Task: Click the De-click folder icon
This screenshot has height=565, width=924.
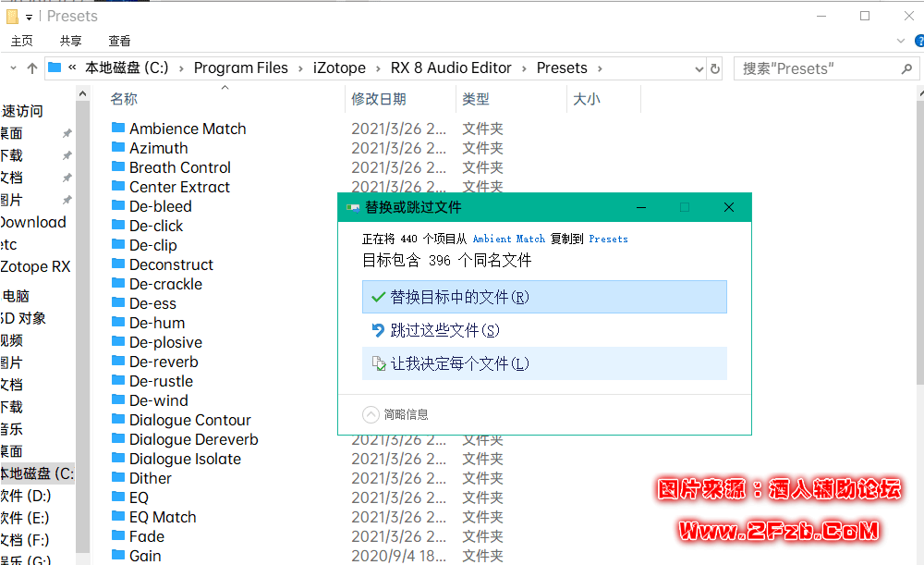Action: pos(118,225)
